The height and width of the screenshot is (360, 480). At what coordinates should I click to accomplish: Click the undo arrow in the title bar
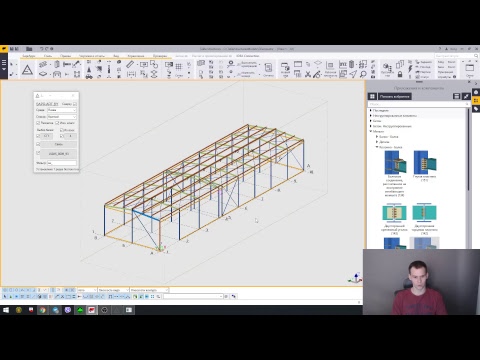tap(41, 49)
